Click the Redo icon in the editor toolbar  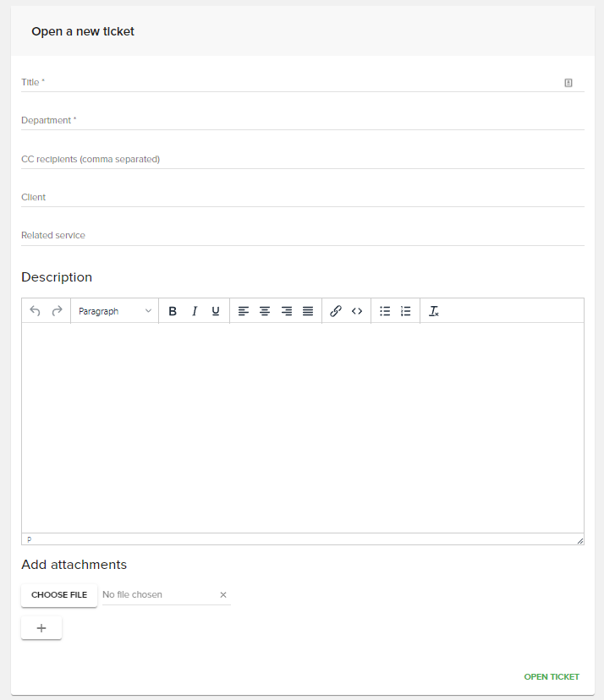pos(56,310)
